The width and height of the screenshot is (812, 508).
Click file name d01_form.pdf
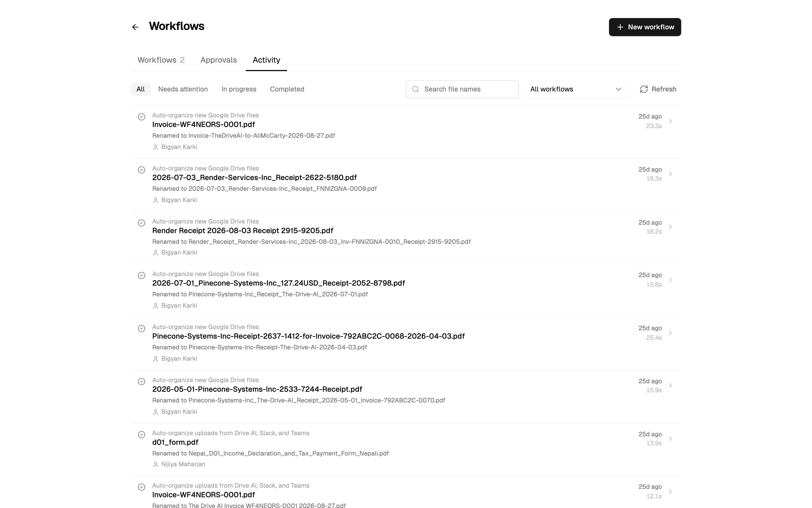175,442
